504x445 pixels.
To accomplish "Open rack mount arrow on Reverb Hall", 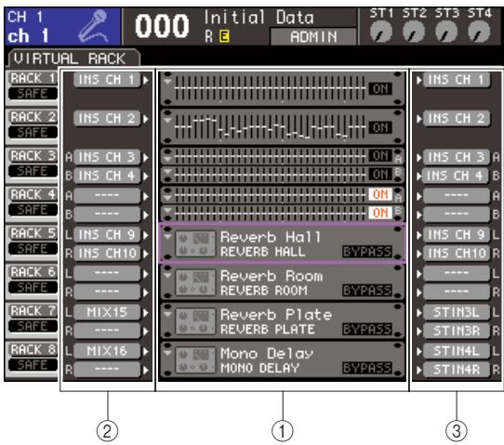I will point(167,237).
